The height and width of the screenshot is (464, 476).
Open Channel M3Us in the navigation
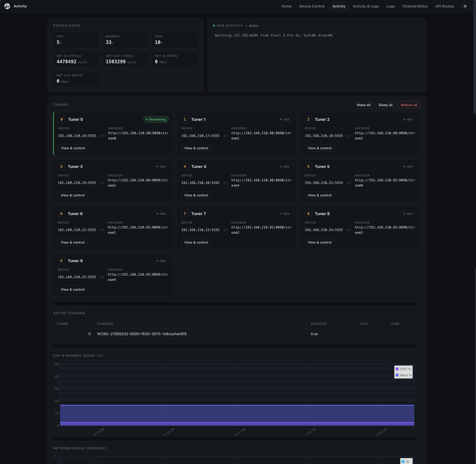[x=415, y=6]
